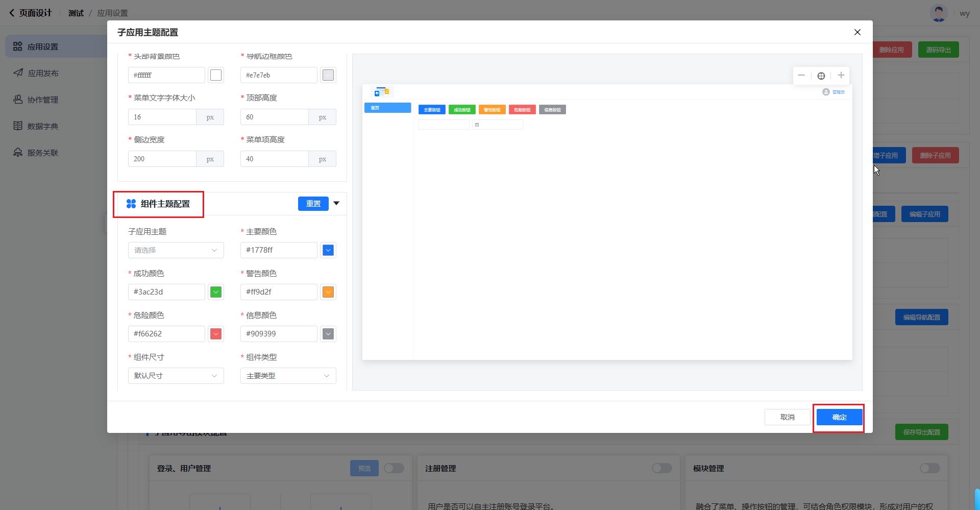Expand the 组件尺寸 dropdown
The image size is (980, 510).
(176, 376)
